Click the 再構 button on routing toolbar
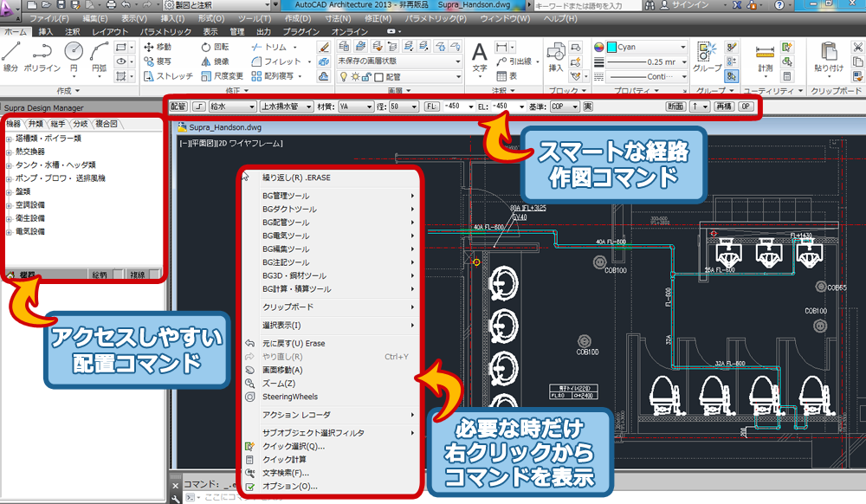Screen dimensions: 866x504 tap(723, 106)
